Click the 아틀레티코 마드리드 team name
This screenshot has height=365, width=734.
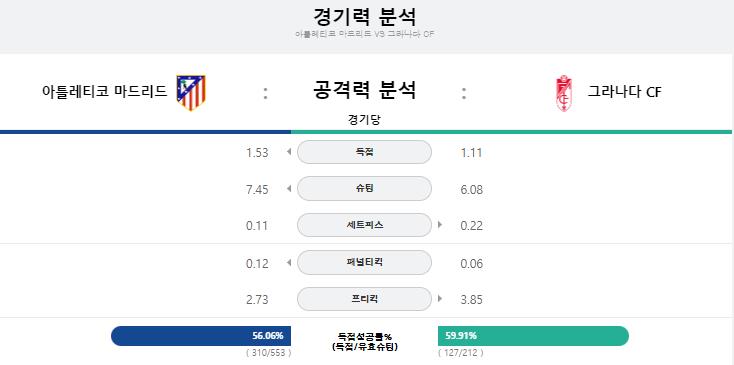[x=104, y=92]
